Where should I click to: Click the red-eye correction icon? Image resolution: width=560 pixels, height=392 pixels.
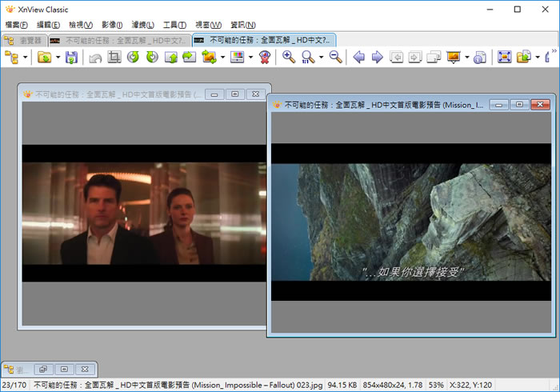click(265, 57)
